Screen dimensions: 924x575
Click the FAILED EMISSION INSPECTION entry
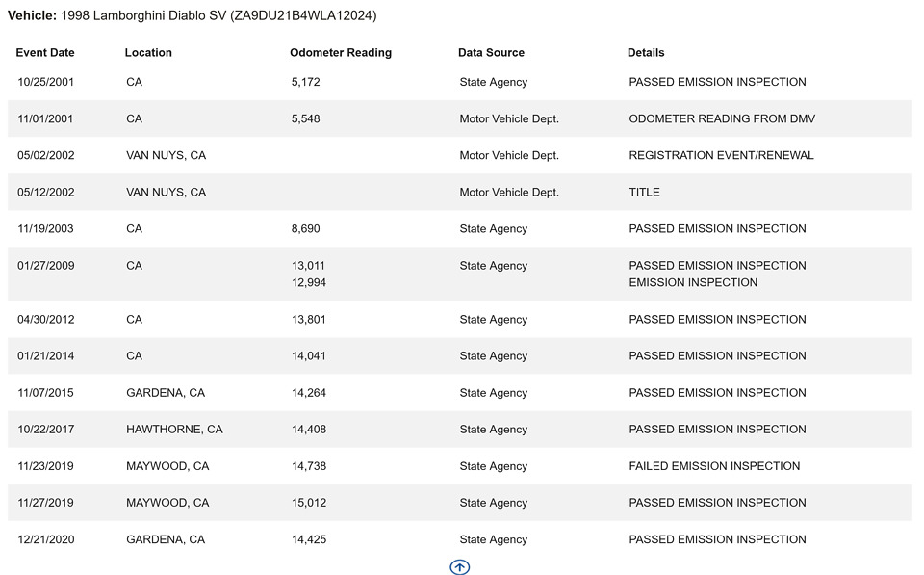click(714, 466)
